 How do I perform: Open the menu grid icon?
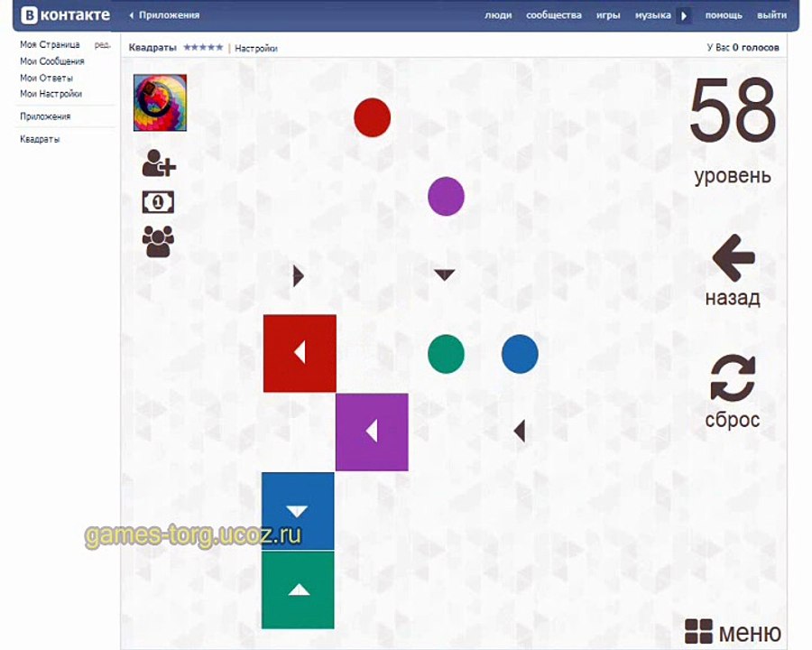698,631
